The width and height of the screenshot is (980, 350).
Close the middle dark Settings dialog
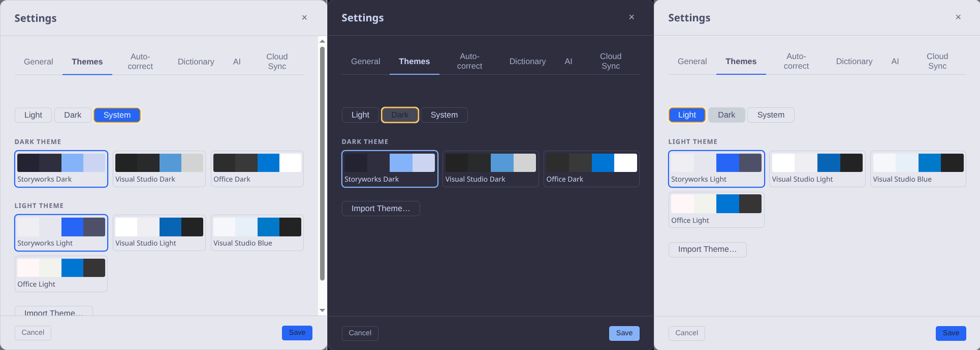[x=631, y=17]
